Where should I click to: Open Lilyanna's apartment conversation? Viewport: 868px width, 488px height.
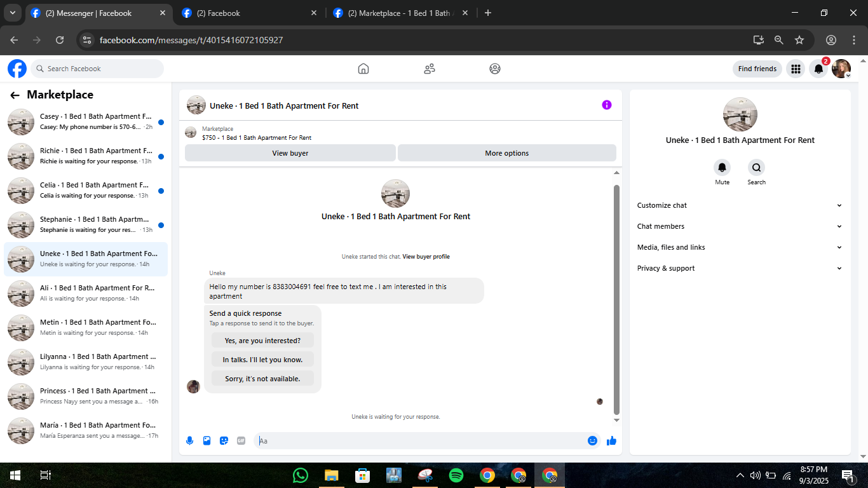pyautogui.click(x=86, y=362)
